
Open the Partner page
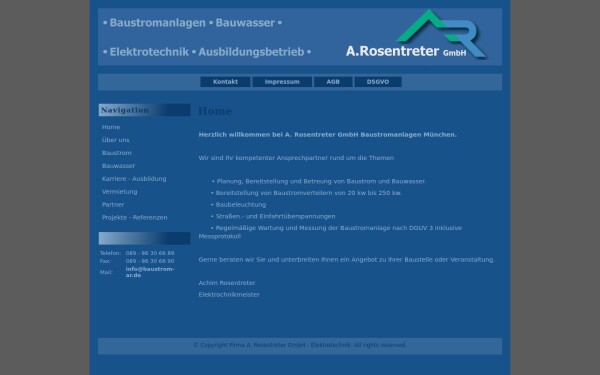(x=113, y=205)
